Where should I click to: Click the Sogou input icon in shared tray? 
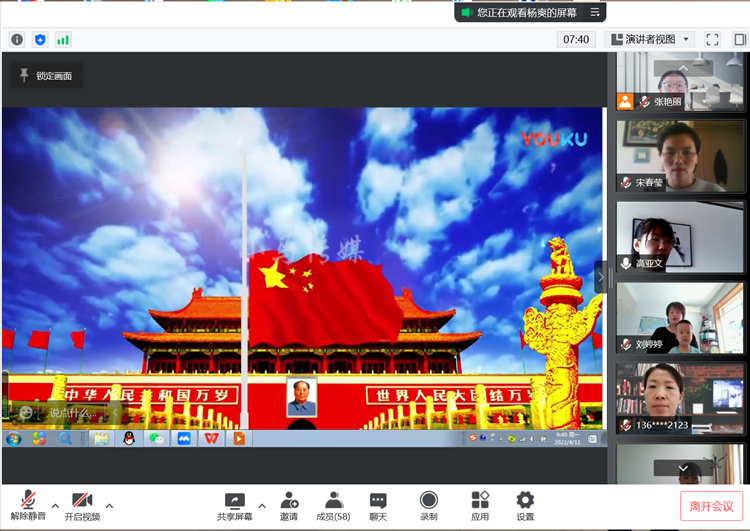473,437
